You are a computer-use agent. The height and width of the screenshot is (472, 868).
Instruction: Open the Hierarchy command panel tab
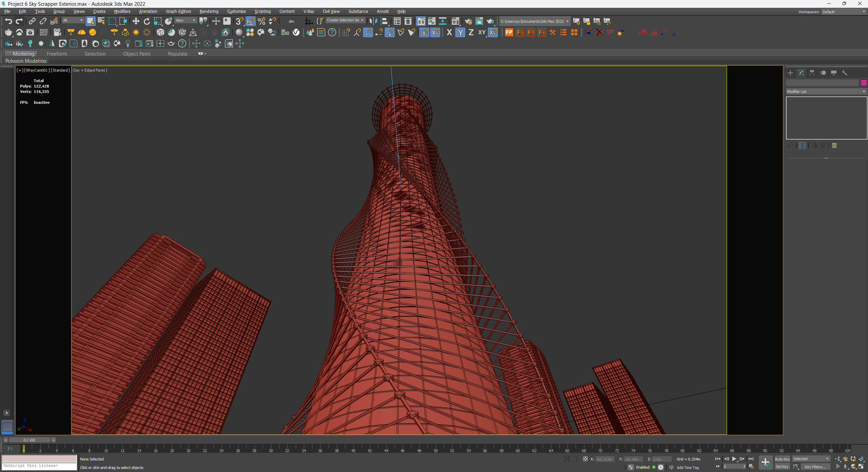pos(812,73)
